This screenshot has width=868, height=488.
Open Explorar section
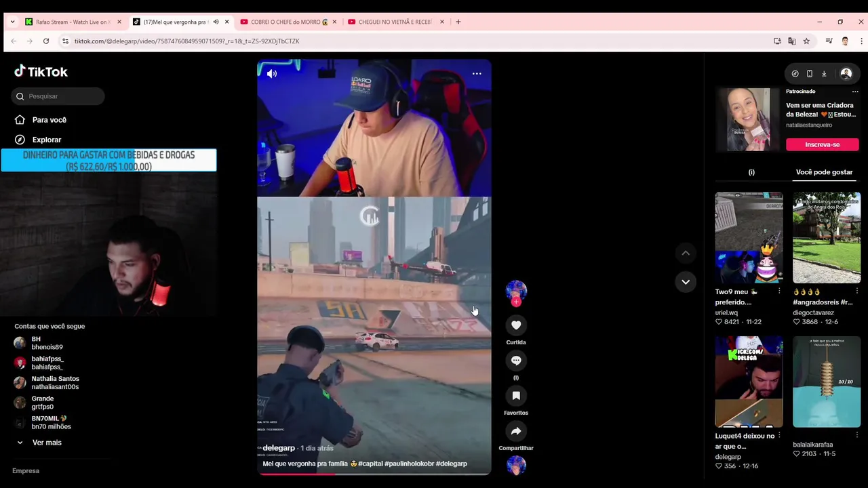38,140
